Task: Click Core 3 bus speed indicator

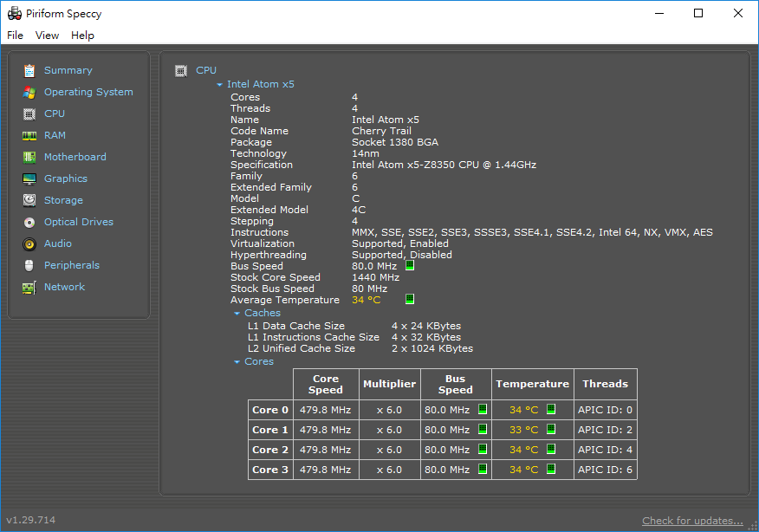Action: coord(483,470)
